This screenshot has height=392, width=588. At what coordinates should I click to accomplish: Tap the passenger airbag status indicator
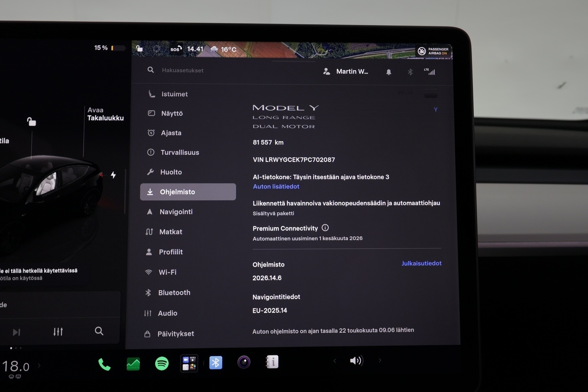[433, 51]
